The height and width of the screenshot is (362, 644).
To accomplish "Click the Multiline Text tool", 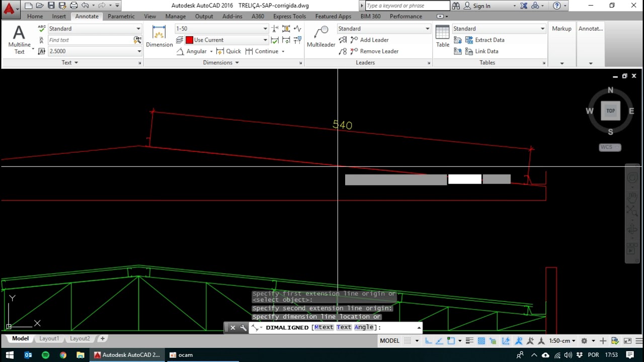I will 19,40.
